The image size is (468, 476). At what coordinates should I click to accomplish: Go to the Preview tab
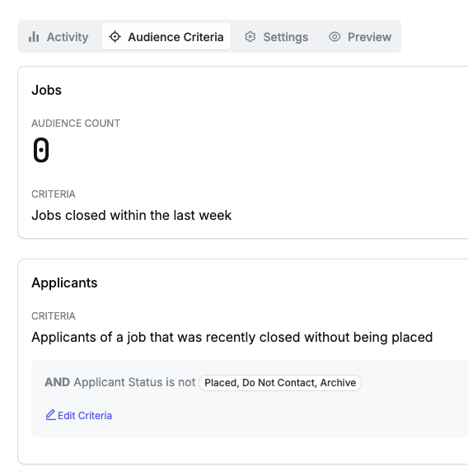click(360, 37)
